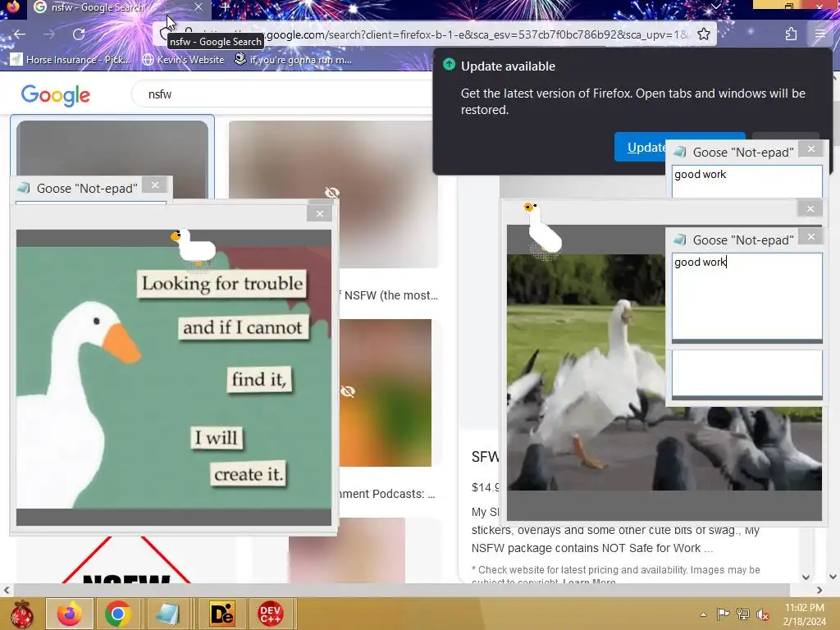840x630 pixels.
Task: Open the list all tabs dropdown arrow
Action: pyautogui.click(x=715, y=7)
